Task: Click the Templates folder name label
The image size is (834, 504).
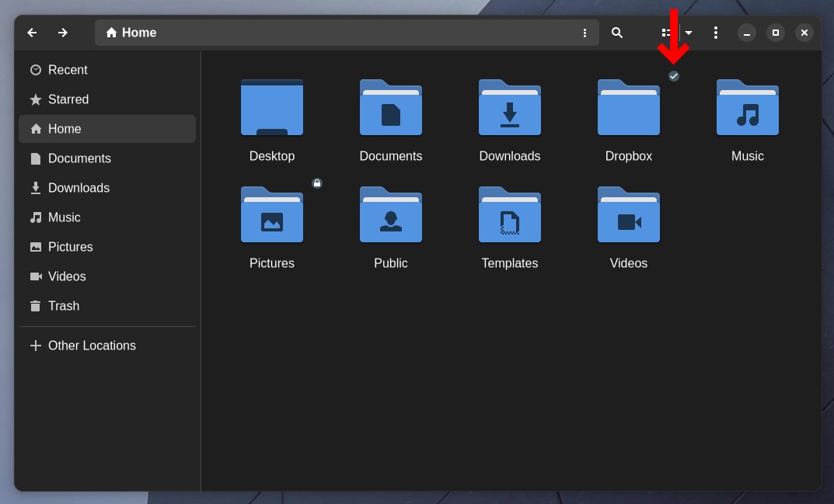Action: pos(510,264)
